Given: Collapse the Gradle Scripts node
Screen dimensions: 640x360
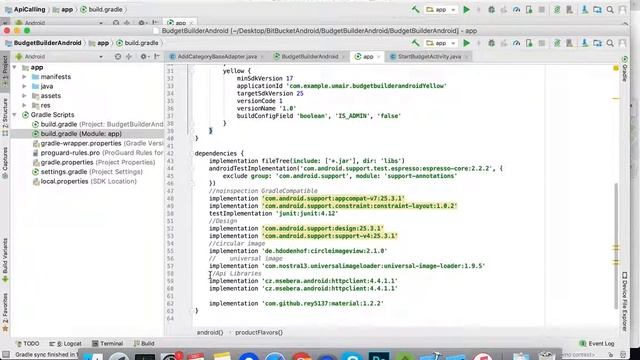Looking at the screenshot, I should click(x=15, y=115).
